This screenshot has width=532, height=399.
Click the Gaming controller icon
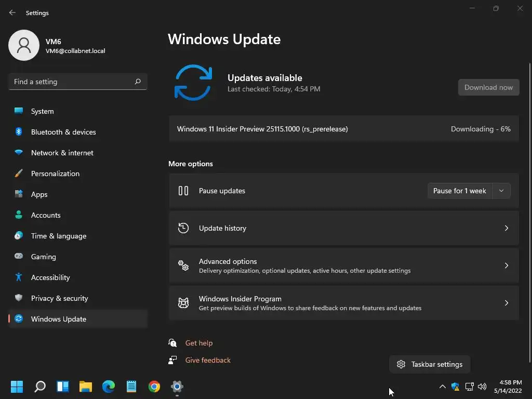[x=19, y=256]
